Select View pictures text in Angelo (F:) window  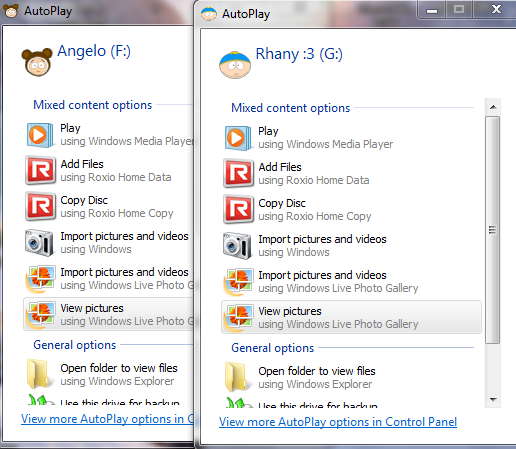point(92,308)
